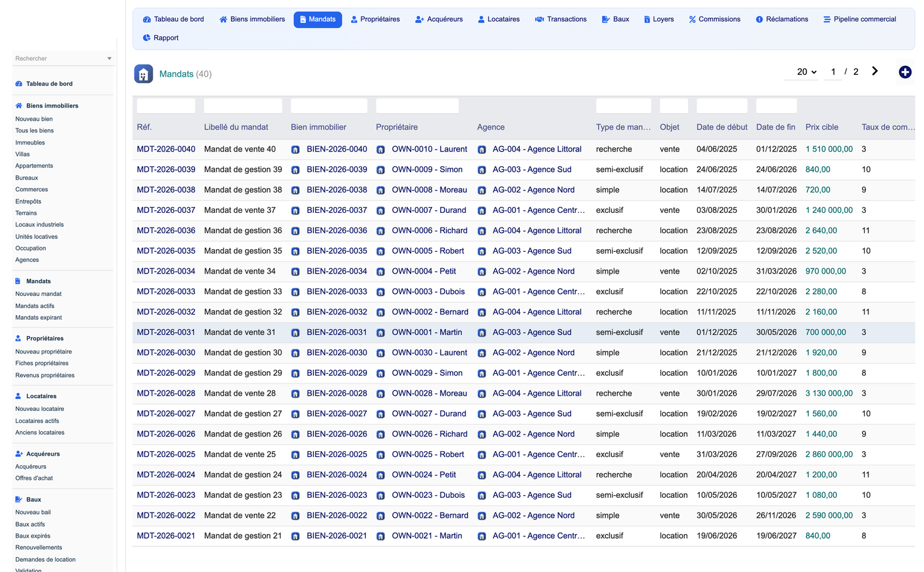
Task: Click the icon beside BIEN-2026-0037
Action: pos(295,211)
